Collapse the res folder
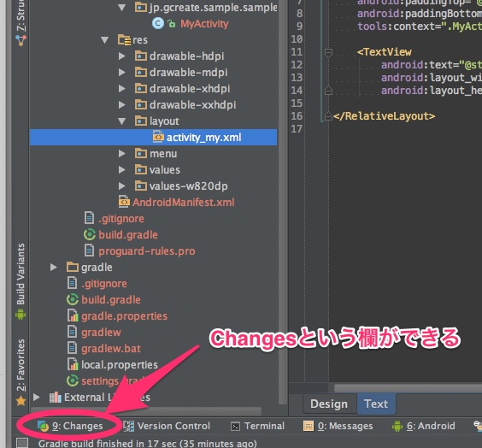This screenshot has height=448, width=482. coord(105,40)
